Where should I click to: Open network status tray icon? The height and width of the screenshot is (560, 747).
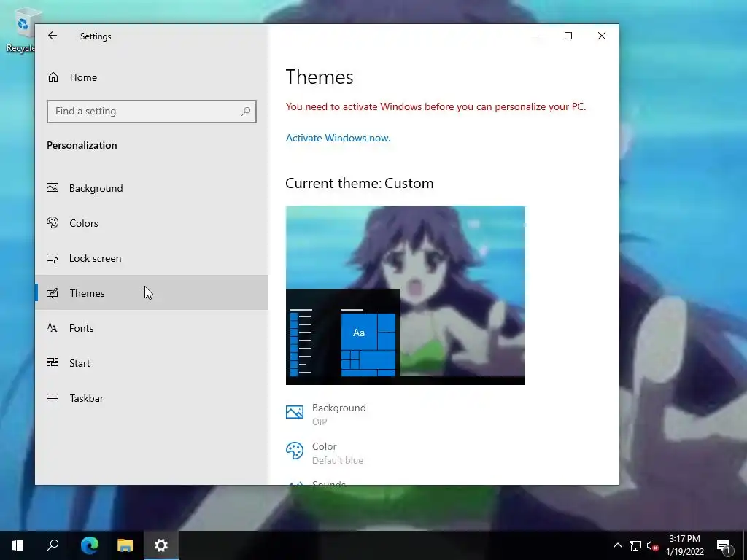[x=635, y=545]
